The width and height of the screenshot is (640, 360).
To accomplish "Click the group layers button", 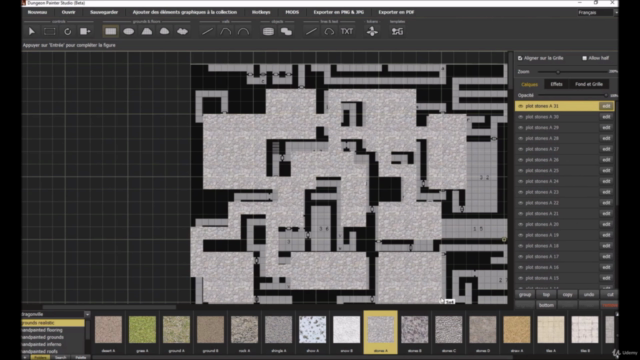I will tap(525, 295).
